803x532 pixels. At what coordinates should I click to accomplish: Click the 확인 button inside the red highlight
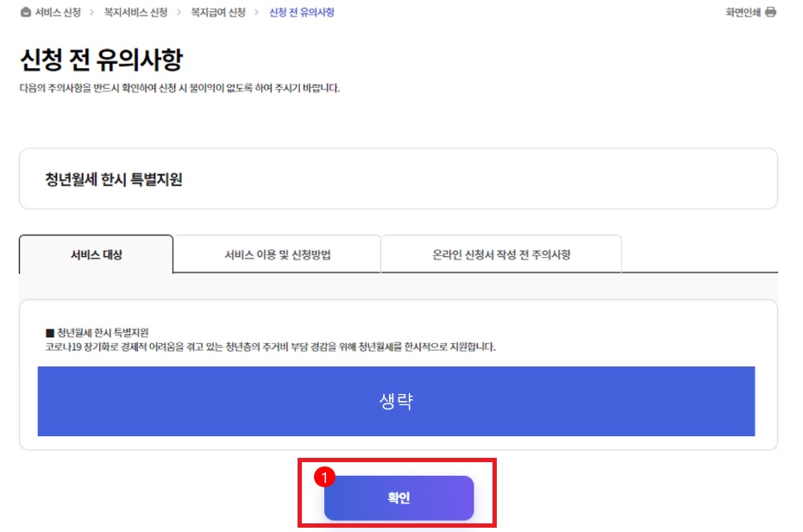[399, 498]
